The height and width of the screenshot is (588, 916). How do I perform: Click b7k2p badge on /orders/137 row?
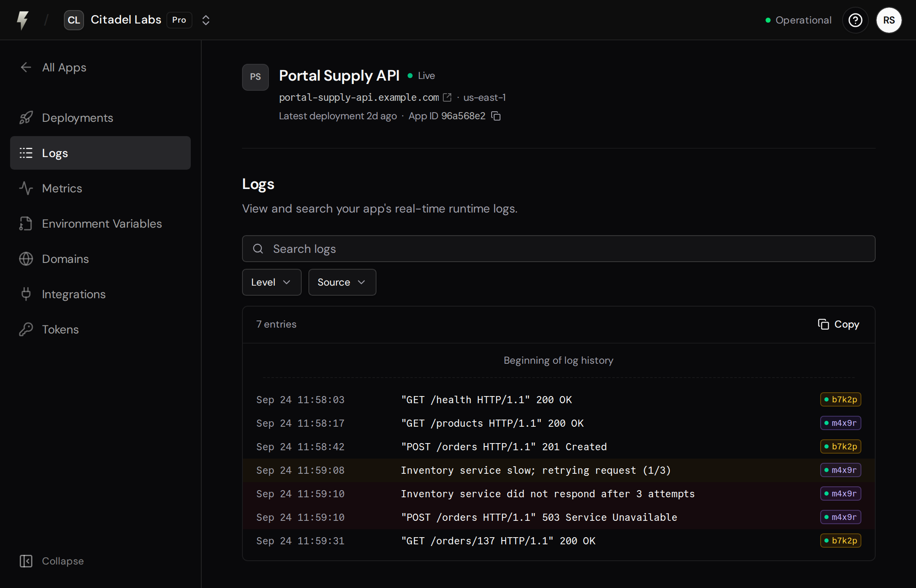[x=841, y=541]
